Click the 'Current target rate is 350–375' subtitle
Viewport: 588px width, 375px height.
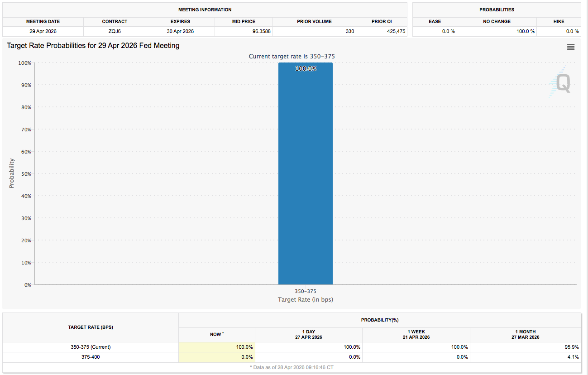click(292, 57)
